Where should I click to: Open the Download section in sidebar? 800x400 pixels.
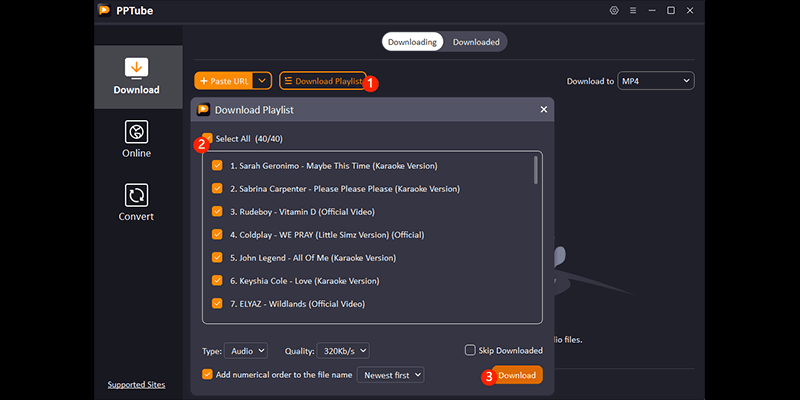point(138,77)
